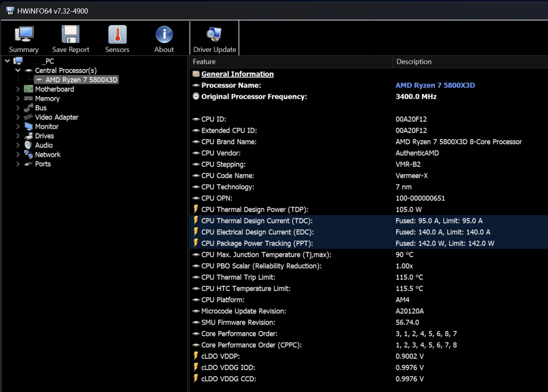Select the Video Adapter tree label
The height and width of the screenshot is (392, 548).
tap(57, 117)
